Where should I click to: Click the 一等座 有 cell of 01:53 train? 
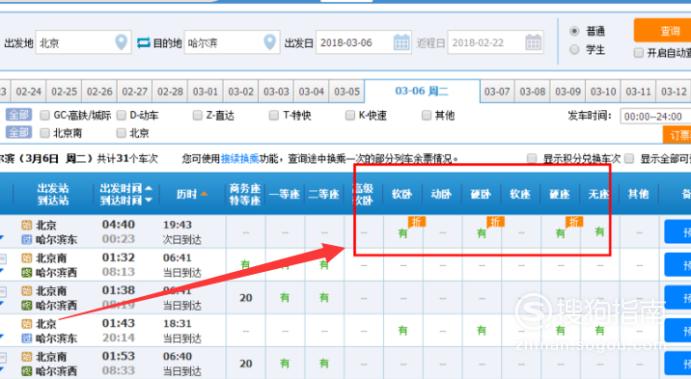click(285, 363)
